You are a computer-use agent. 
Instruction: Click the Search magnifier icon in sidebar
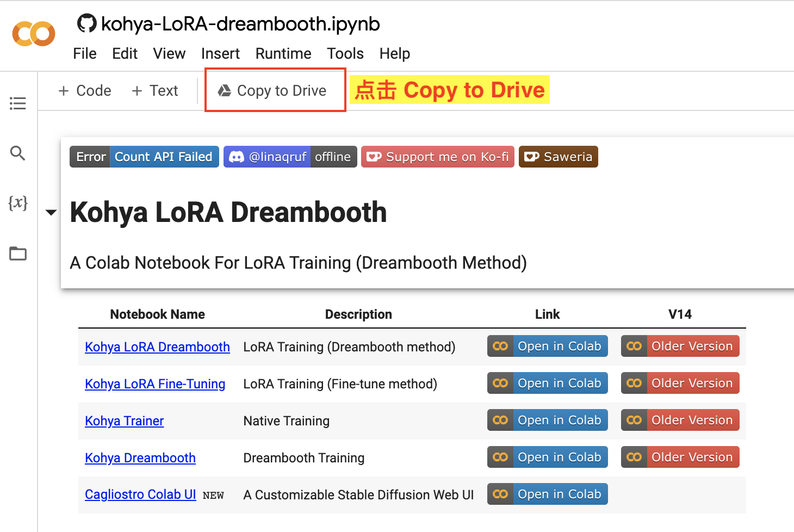pyautogui.click(x=18, y=153)
